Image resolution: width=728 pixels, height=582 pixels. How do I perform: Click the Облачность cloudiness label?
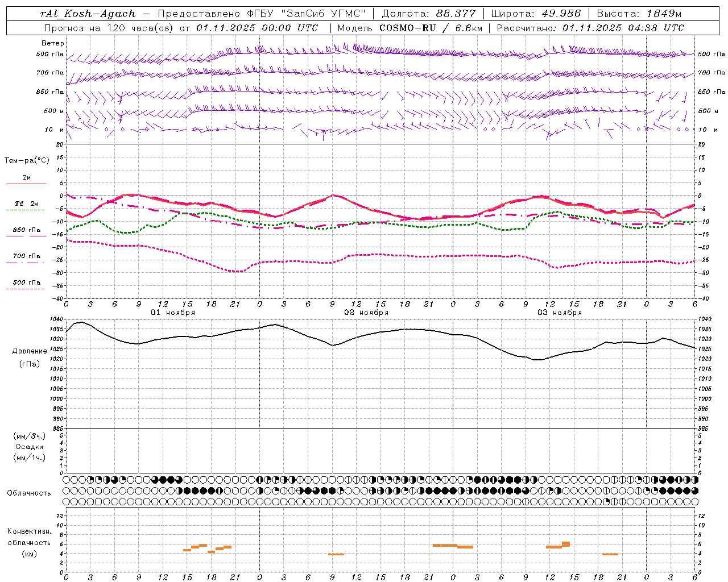click(x=29, y=493)
